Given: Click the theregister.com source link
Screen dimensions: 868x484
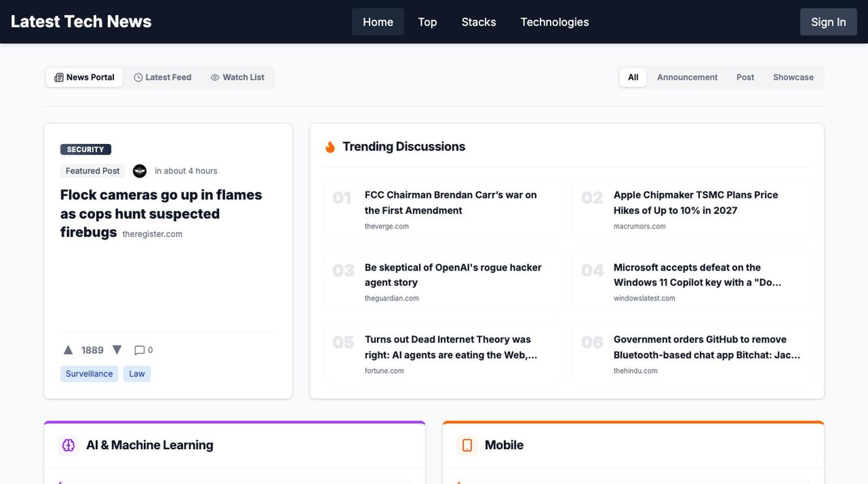Looking at the screenshot, I should (x=153, y=234).
